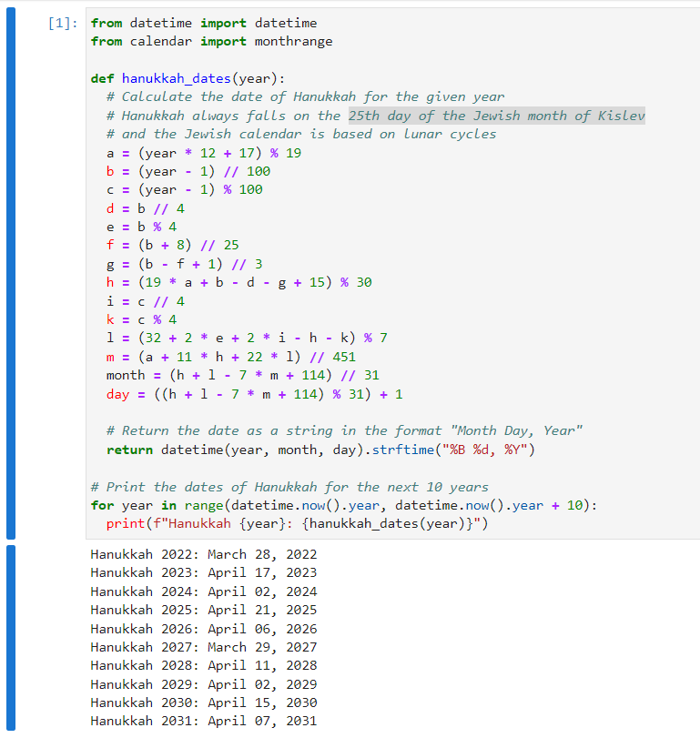Click the line 'f = (b + 8) // 25'
The image size is (700, 738).
coord(173,245)
